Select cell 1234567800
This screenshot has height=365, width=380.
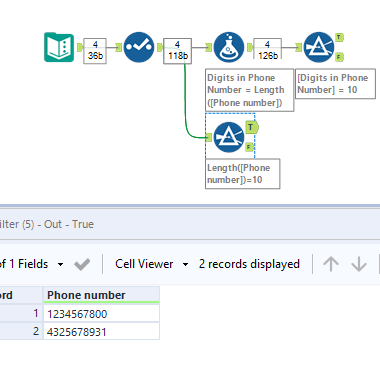coord(101,314)
